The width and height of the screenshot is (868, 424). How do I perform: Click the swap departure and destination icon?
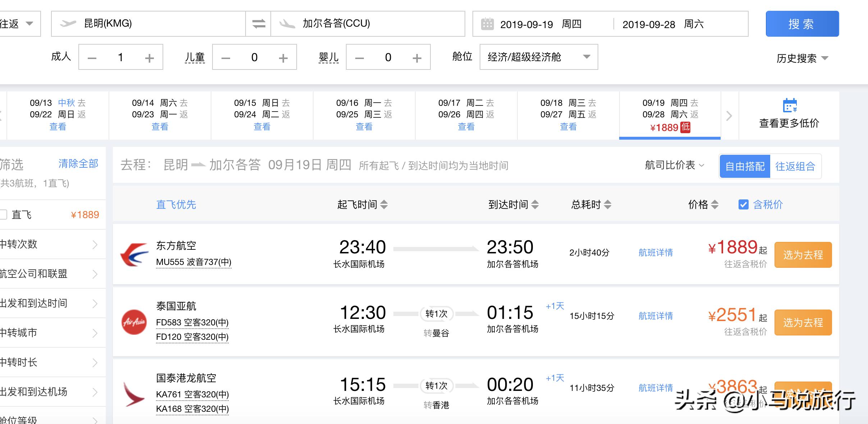258,24
